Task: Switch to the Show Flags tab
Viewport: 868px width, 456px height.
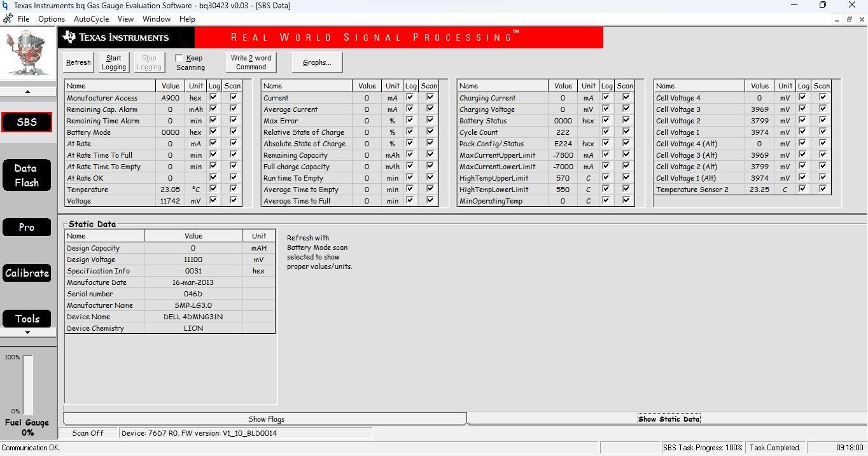Action: coord(266,419)
